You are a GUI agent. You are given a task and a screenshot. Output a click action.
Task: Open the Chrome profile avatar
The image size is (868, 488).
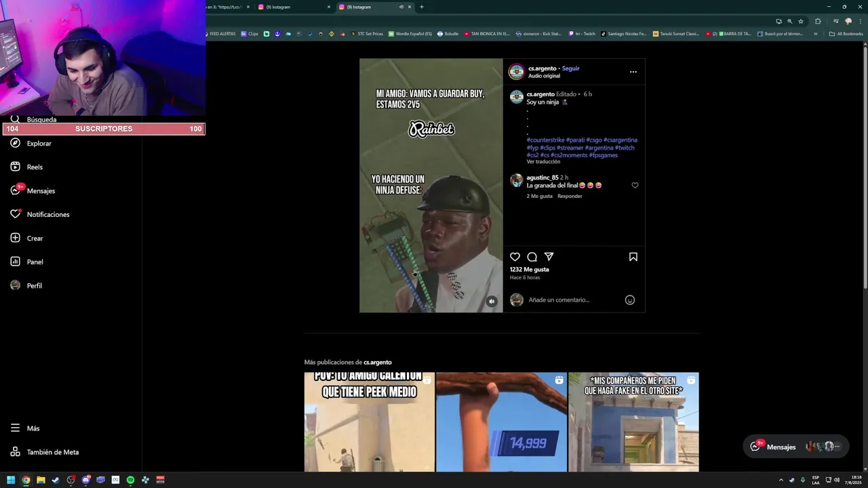click(848, 21)
